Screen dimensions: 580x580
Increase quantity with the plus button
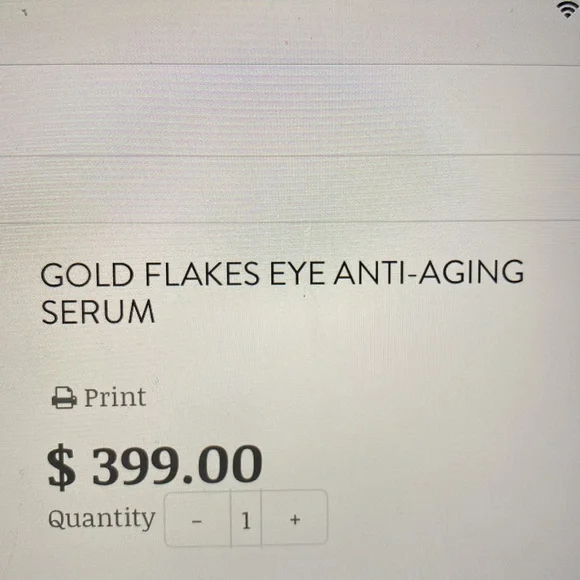pos(294,518)
